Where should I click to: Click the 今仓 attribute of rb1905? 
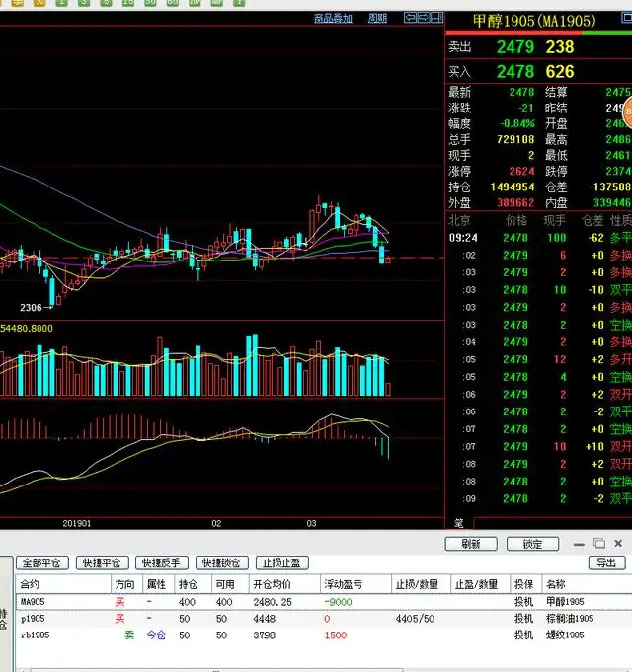(x=156, y=635)
